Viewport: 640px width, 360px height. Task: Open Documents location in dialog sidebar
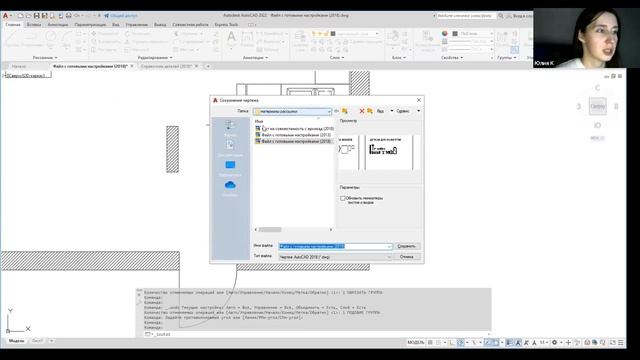pyautogui.click(x=230, y=148)
